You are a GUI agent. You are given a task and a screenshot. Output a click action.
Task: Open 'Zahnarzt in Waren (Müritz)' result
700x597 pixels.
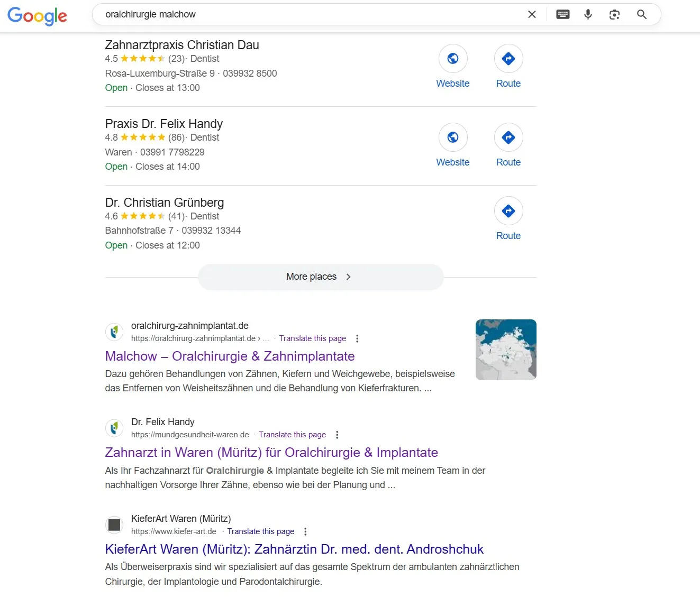click(271, 453)
